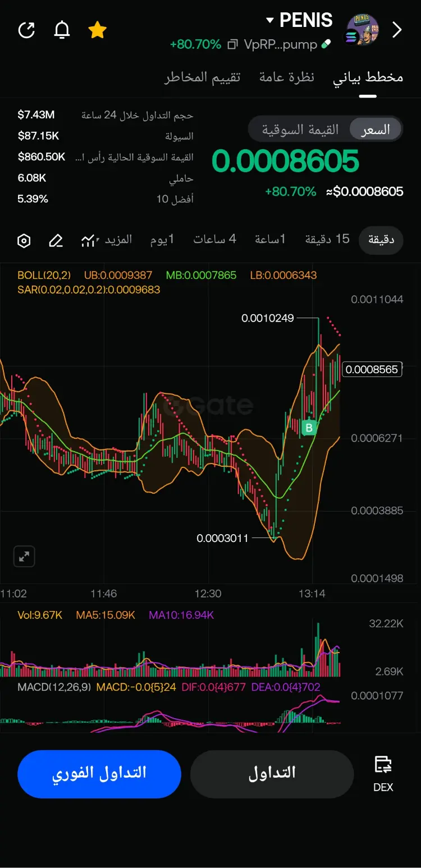Tap the large 0.0008605 price
This screenshot has height=868, width=421.
click(285, 162)
